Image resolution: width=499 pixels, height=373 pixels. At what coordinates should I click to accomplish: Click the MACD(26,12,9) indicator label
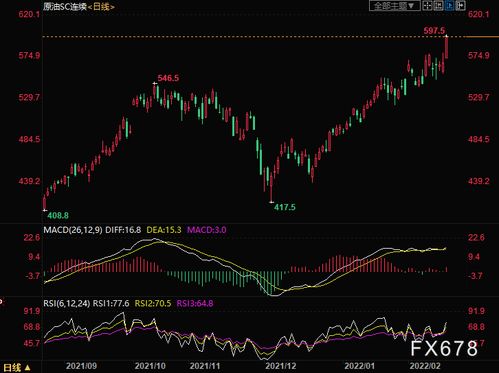coord(73,230)
